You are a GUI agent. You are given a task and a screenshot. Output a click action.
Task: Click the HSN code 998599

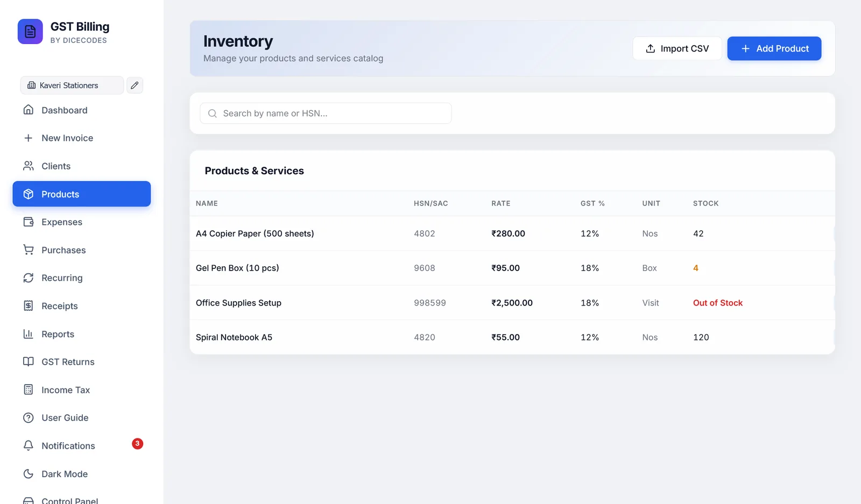(430, 302)
